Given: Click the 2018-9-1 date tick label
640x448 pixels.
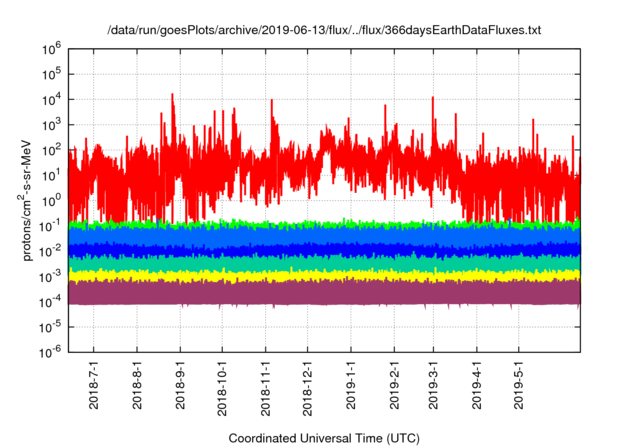Looking at the screenshot, I should click(180, 385).
